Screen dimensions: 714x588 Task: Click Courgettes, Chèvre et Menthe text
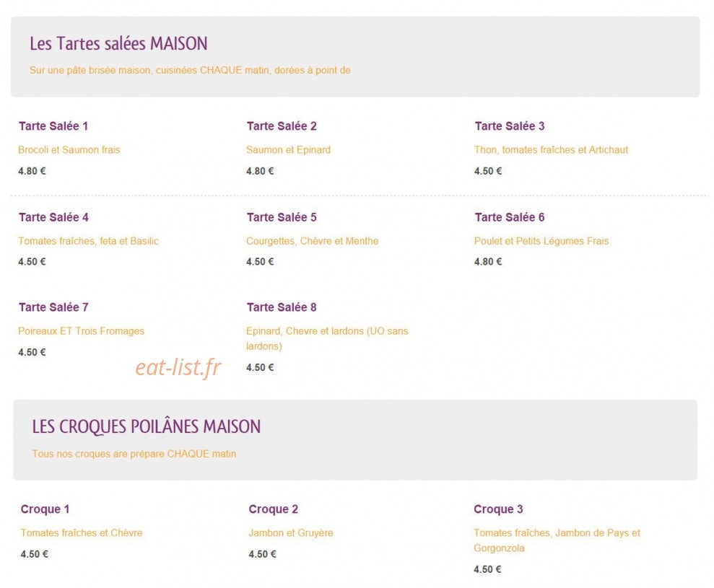point(313,241)
